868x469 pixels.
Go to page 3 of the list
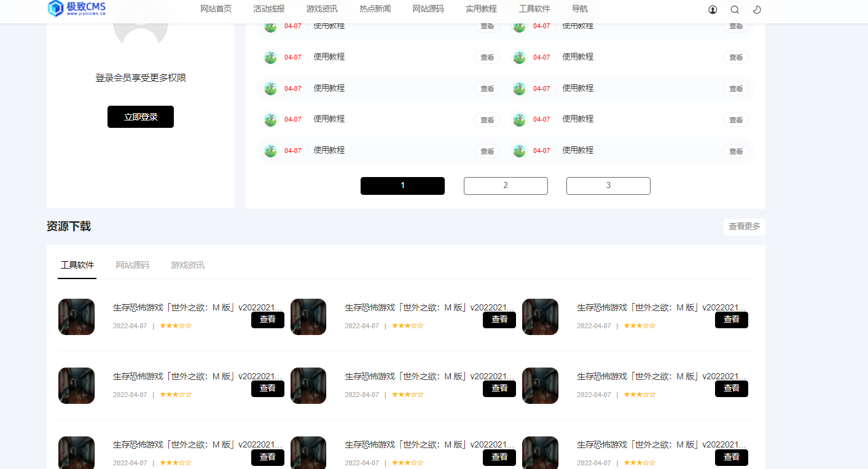608,186
